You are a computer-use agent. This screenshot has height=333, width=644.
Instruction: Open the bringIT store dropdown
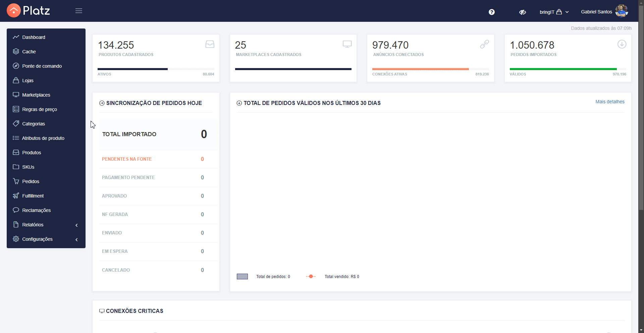554,12
